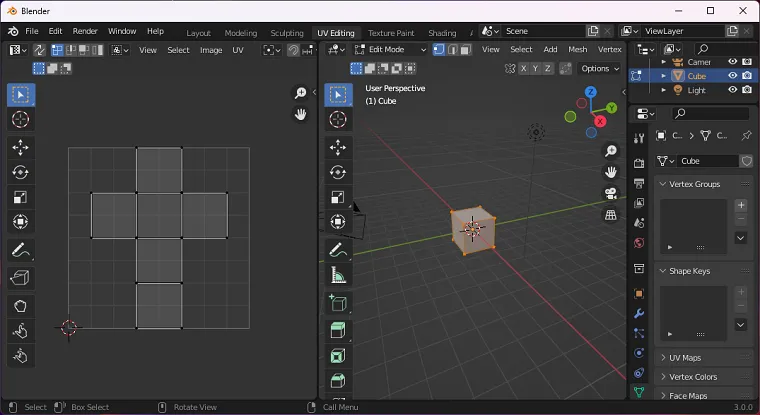The image size is (760, 415).
Task: Expand the Vertex Colors panel
Action: pyautogui.click(x=663, y=377)
